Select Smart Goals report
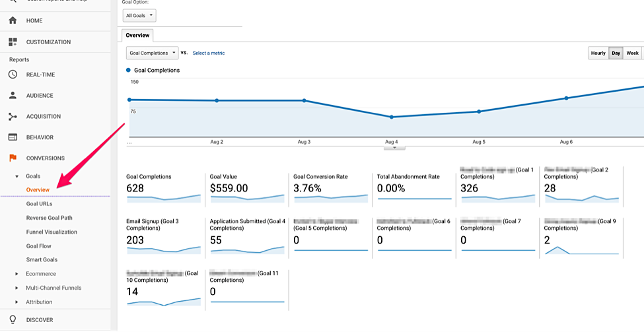 pyautogui.click(x=42, y=259)
